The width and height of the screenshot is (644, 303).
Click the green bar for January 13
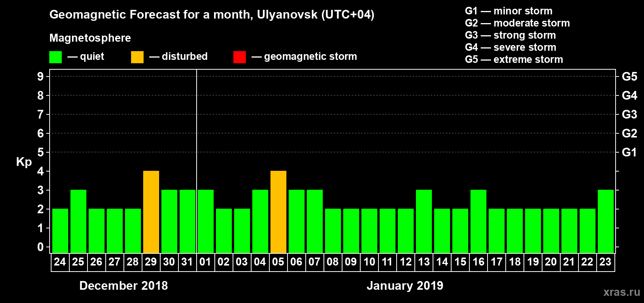click(424, 221)
